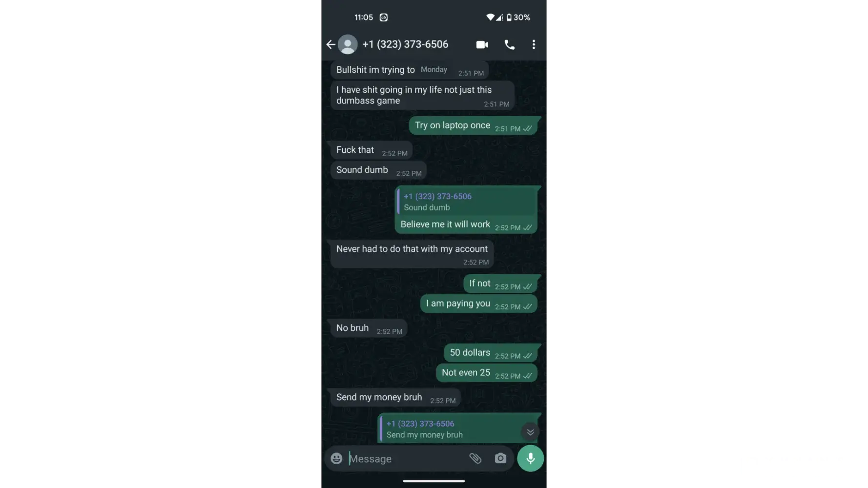
Task: Open the contact profile picture avatar
Action: [348, 44]
